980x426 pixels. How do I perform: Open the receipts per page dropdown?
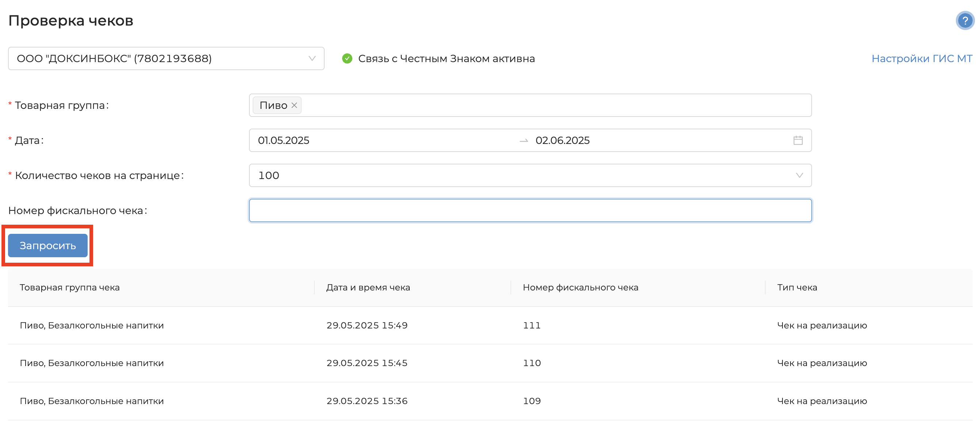coord(530,175)
